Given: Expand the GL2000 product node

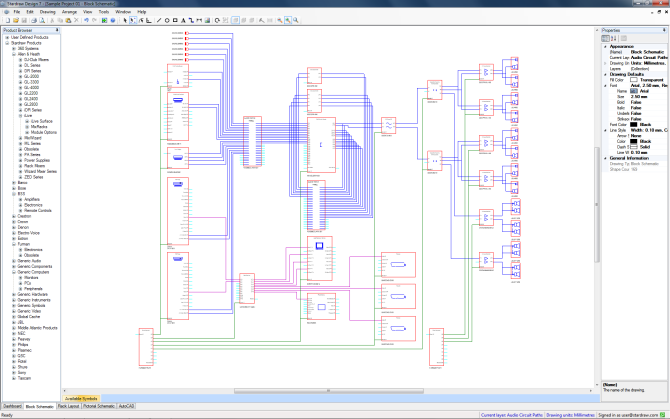Looking at the screenshot, I should pyautogui.click(x=19, y=76).
